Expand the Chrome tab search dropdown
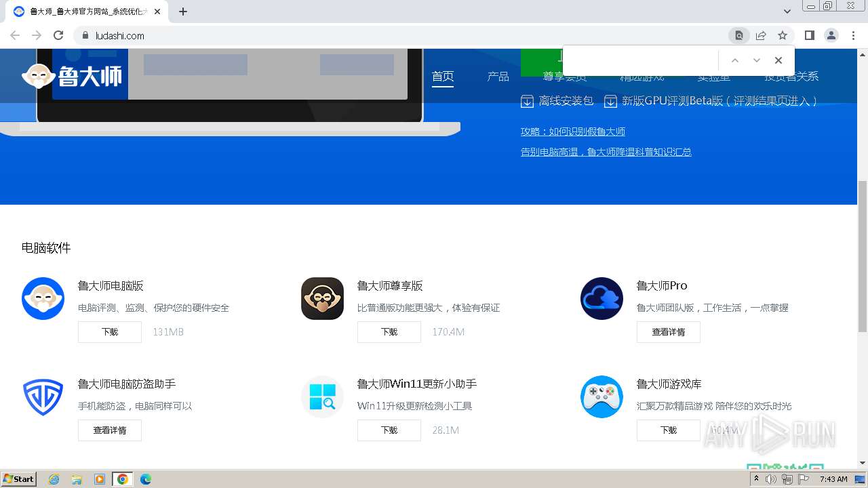Image resolution: width=868 pixels, height=488 pixels. coord(787,12)
